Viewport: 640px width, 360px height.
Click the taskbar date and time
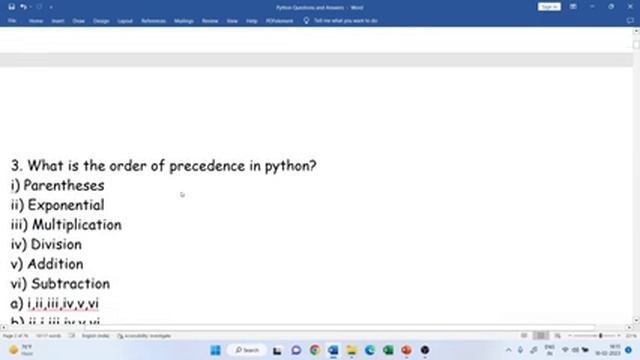pyautogui.click(x=608, y=350)
